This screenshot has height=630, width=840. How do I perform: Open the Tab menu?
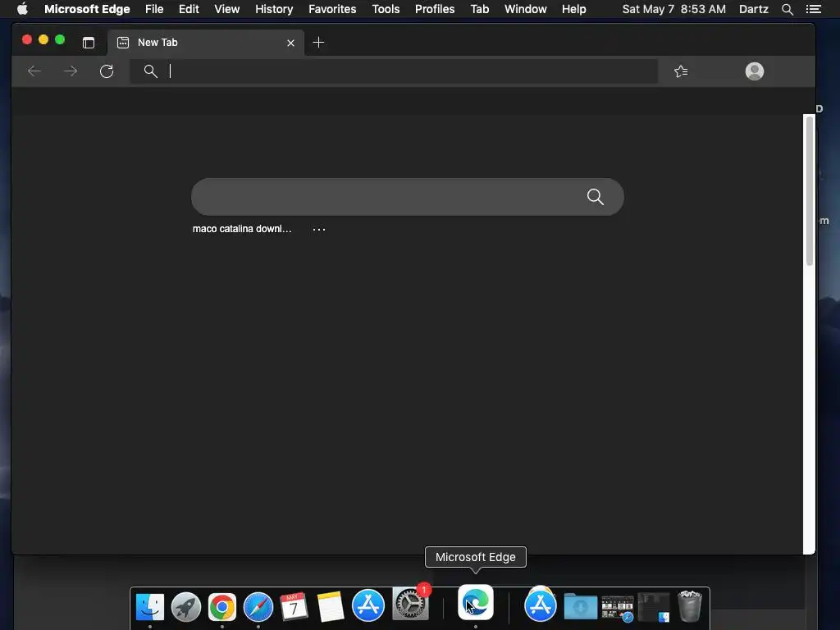pos(479,9)
